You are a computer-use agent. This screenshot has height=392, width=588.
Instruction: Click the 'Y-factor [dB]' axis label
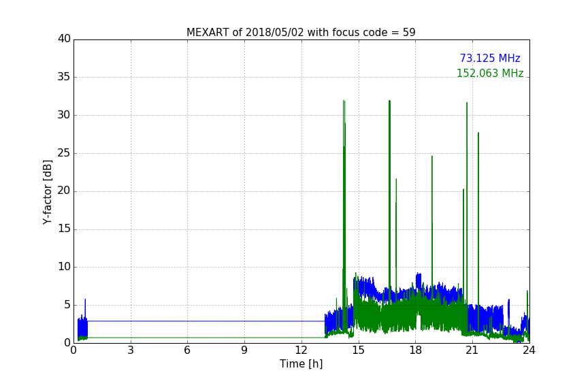(47, 192)
